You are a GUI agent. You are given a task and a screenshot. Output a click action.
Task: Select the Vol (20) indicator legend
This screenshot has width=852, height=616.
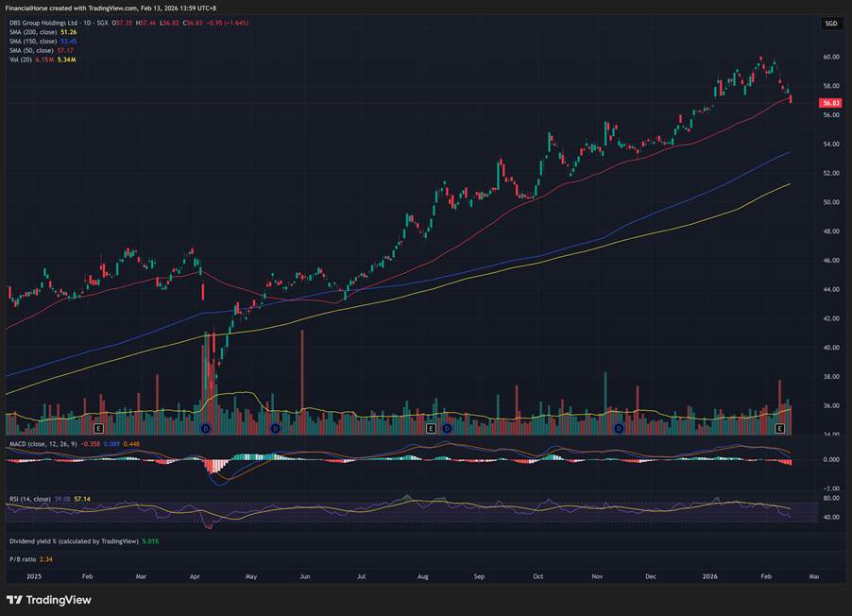click(19, 60)
